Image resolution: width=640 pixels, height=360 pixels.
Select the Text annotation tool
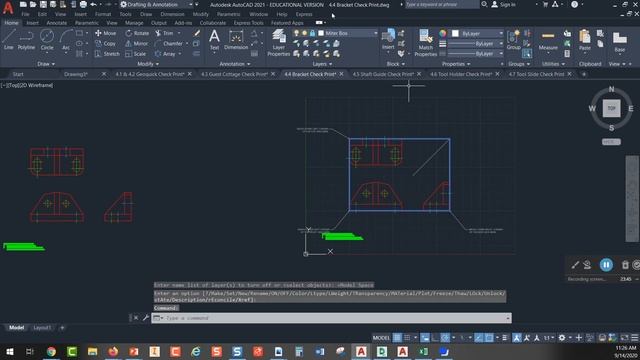point(214,40)
